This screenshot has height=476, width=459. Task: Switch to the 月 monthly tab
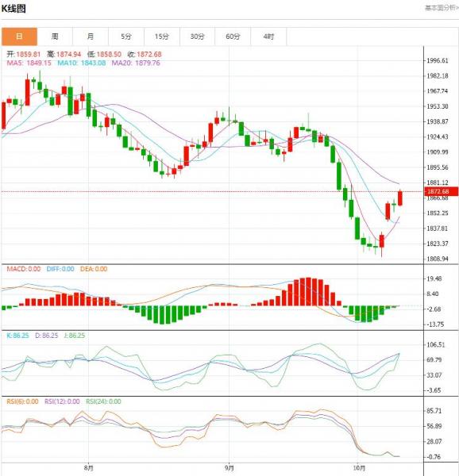coord(91,36)
